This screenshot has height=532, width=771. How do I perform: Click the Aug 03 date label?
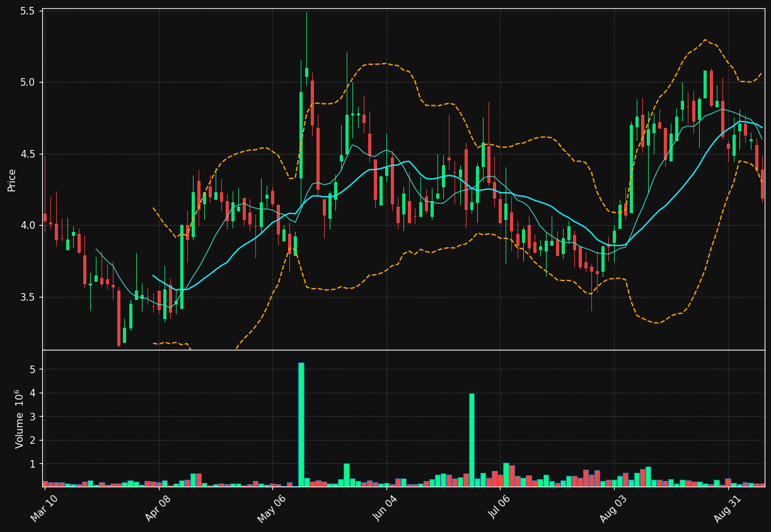point(613,509)
